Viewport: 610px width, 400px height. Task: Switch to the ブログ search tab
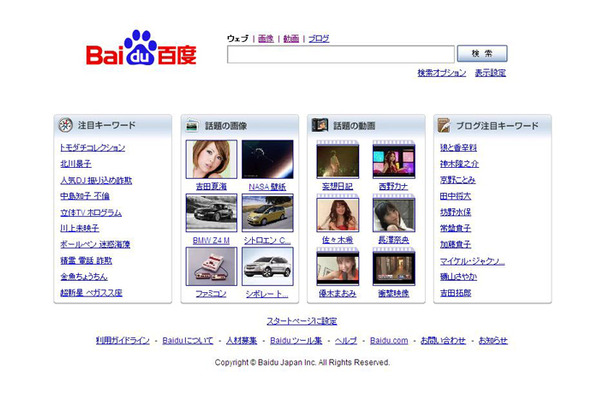click(319, 39)
